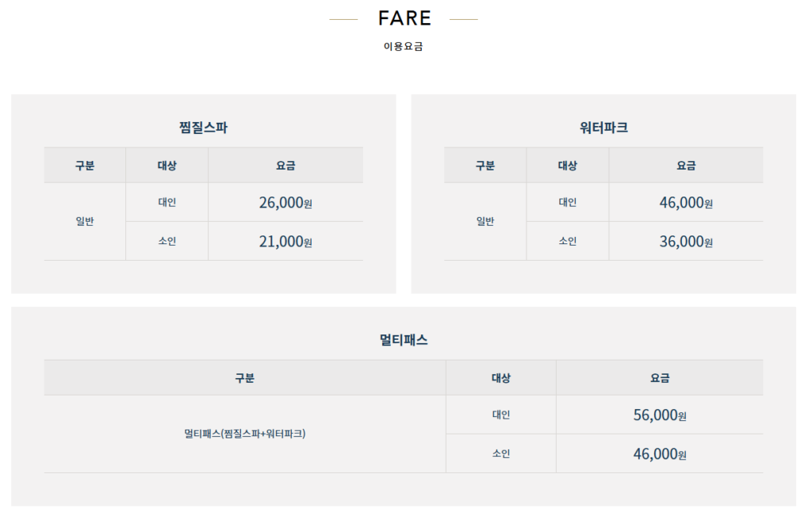Click 구분 column header in 멀티패스 table
This screenshot has width=812, height=516.
(x=245, y=378)
